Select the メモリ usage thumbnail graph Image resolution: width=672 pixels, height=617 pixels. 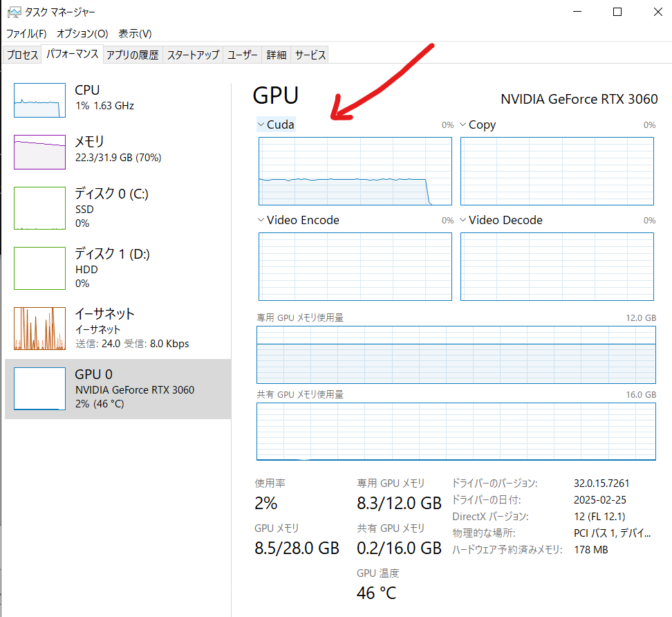(x=39, y=152)
